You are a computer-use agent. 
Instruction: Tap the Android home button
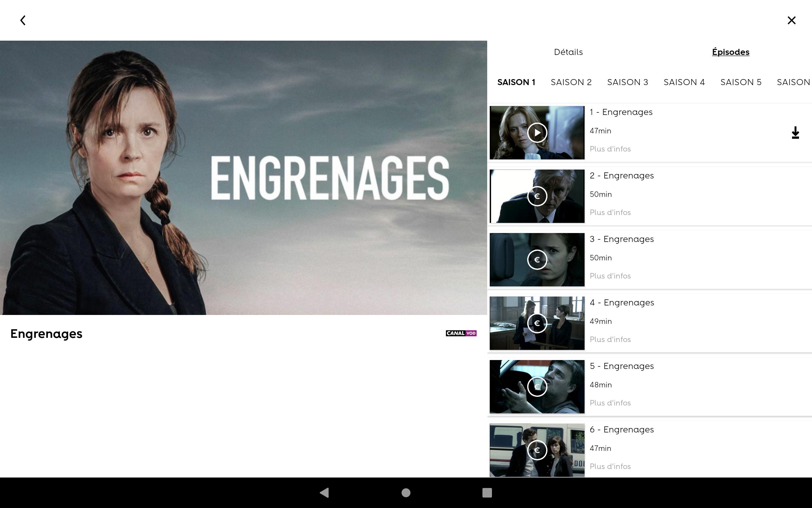(x=406, y=492)
